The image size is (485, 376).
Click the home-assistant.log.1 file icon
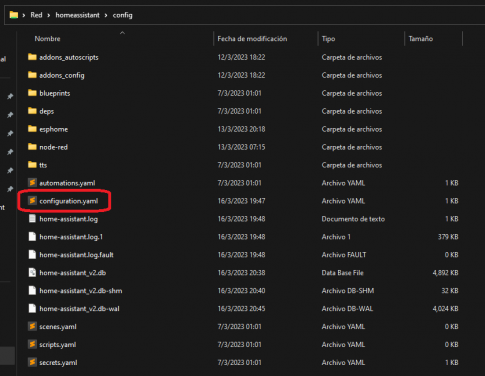(32, 237)
